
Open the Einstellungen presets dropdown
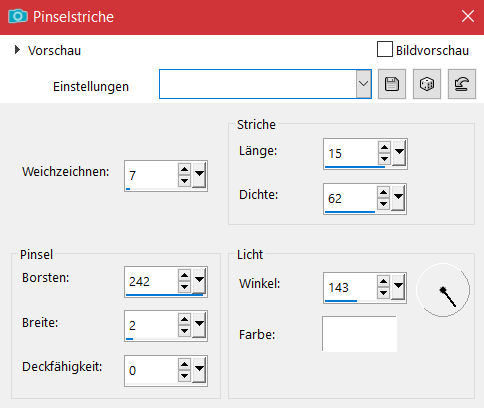pyautogui.click(x=364, y=84)
